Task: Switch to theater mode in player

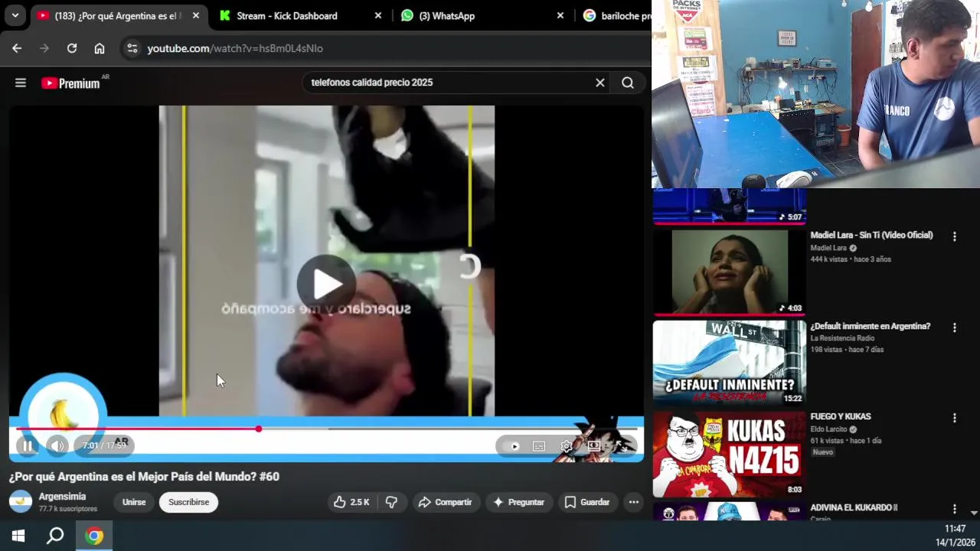Action: point(593,446)
